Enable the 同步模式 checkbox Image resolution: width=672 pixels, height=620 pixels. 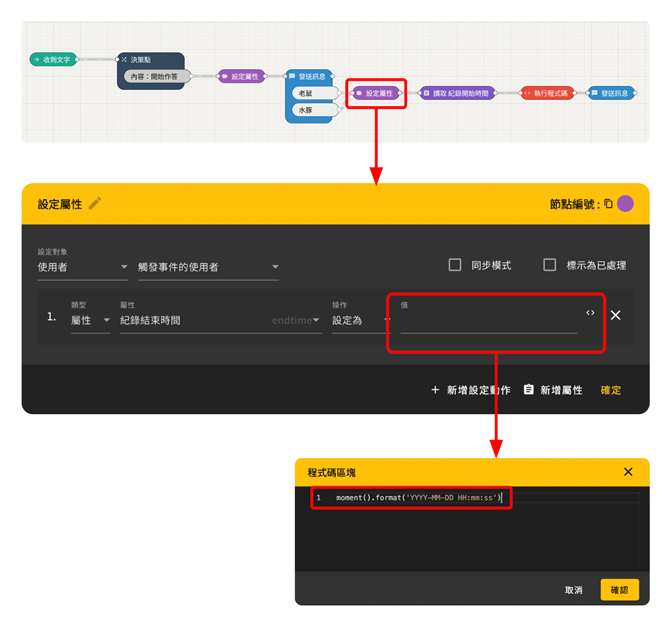[x=455, y=265]
